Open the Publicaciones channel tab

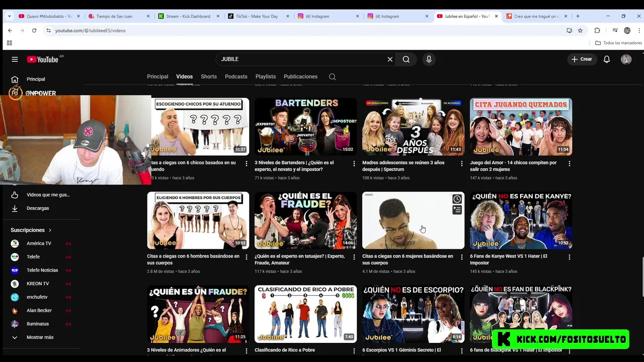tap(300, 77)
